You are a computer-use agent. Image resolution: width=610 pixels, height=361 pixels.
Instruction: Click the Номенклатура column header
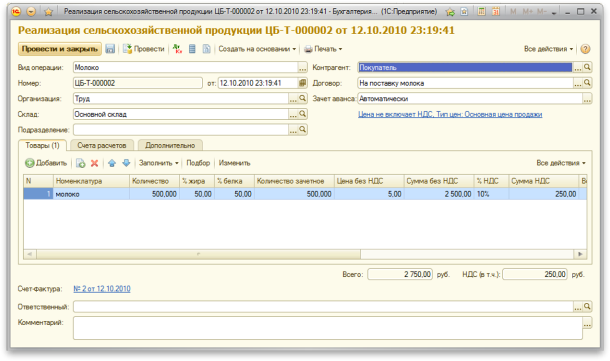coord(91,181)
